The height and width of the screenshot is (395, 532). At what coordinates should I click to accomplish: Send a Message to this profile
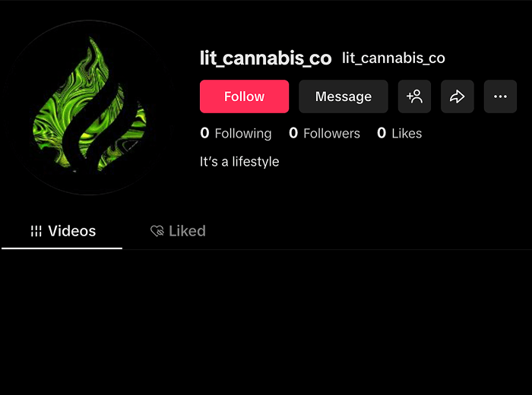click(x=344, y=96)
